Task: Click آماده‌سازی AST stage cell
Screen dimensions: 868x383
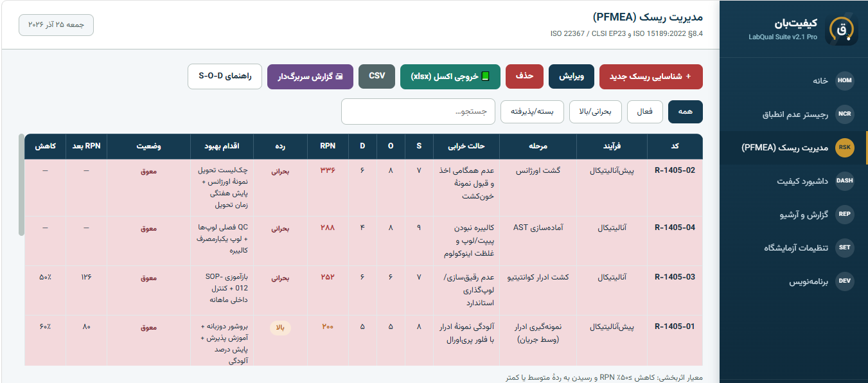Action: click(x=538, y=227)
